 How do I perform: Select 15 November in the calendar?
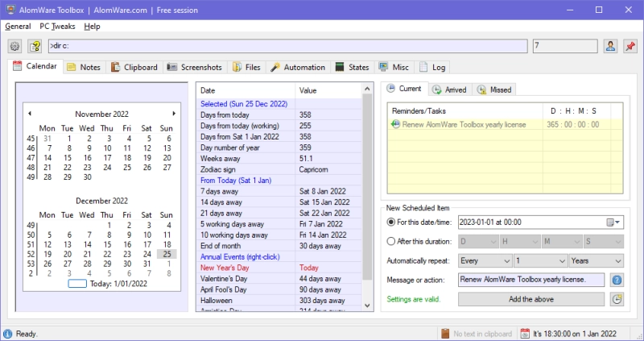68,158
